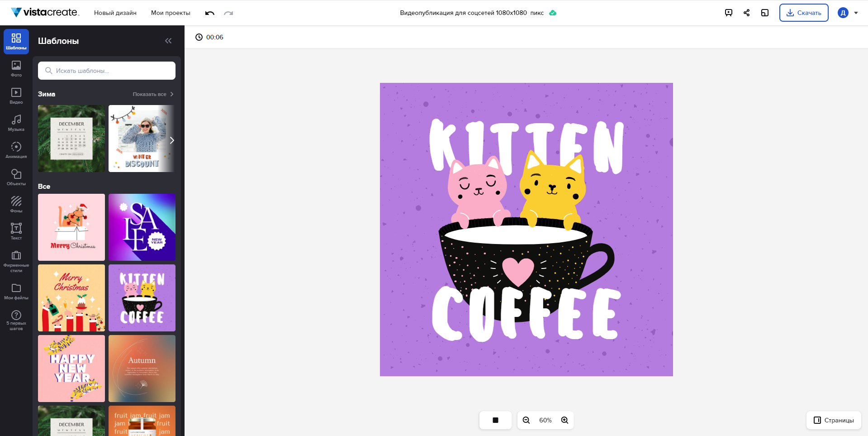Open the Шаблоны sidebar tab
Screen dimensions: 868x436
(16, 42)
